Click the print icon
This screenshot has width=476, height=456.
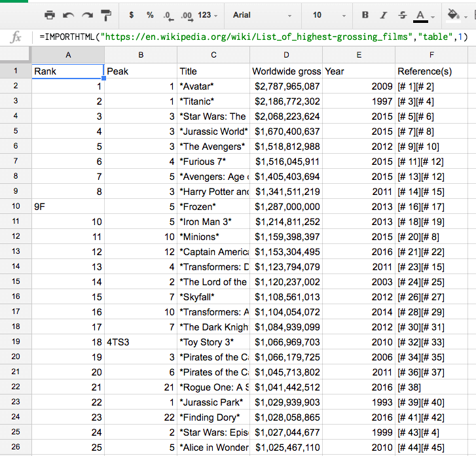49,14
